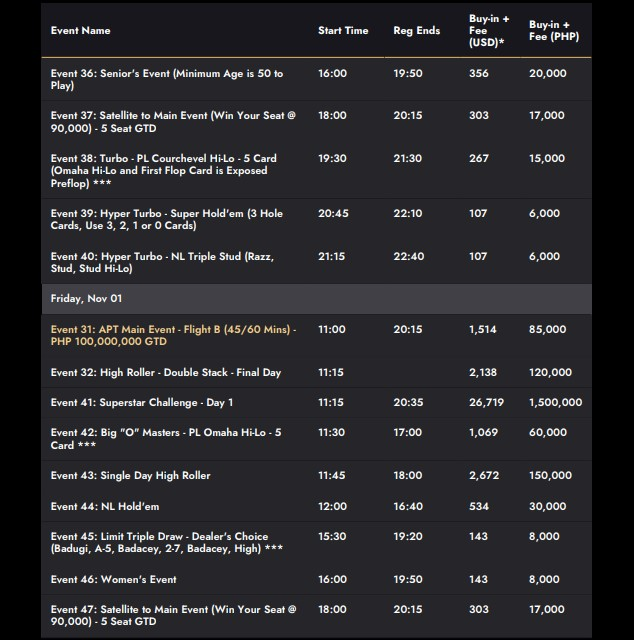Open Event 43 Single Day High Roller
Screen dimensions: 634x640
(131, 476)
